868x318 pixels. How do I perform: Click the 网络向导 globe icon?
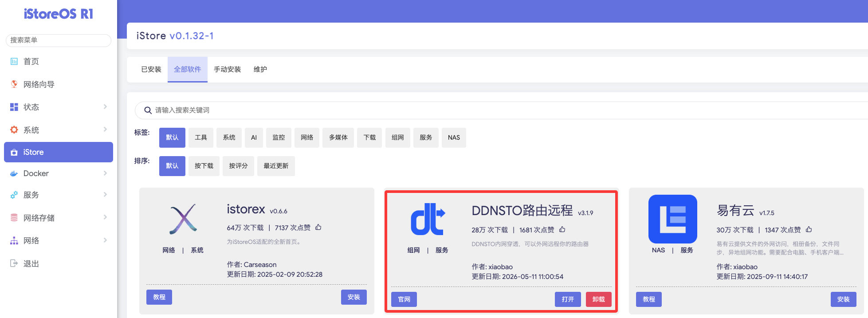(14, 84)
